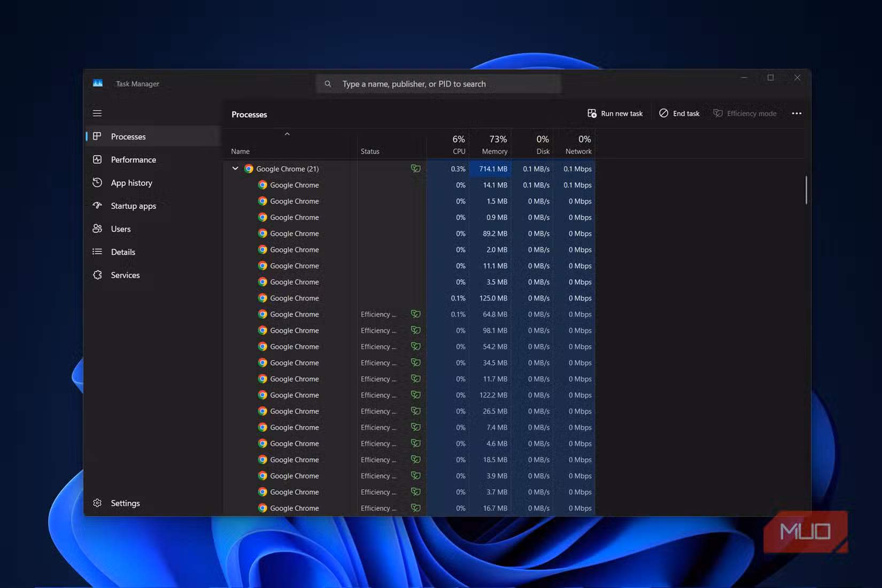882x588 pixels.
Task: Click Chrome icon in the 89.2 MB row
Action: click(262, 233)
